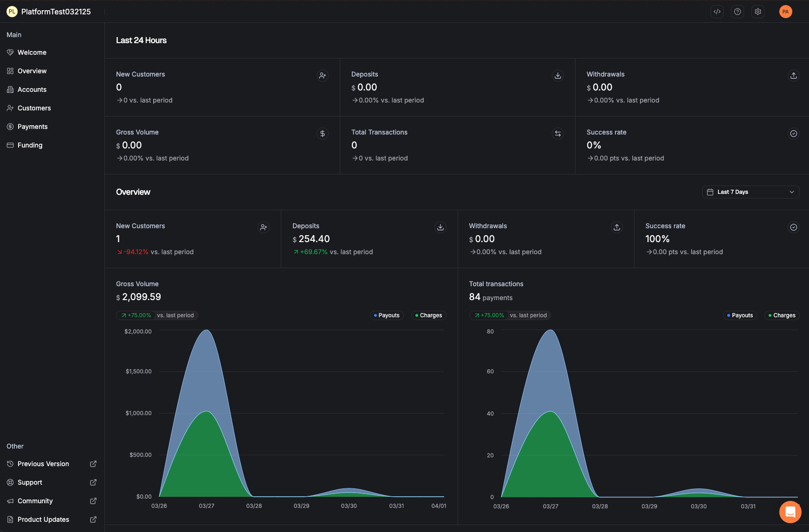Navigate to the Payments section

pos(32,126)
